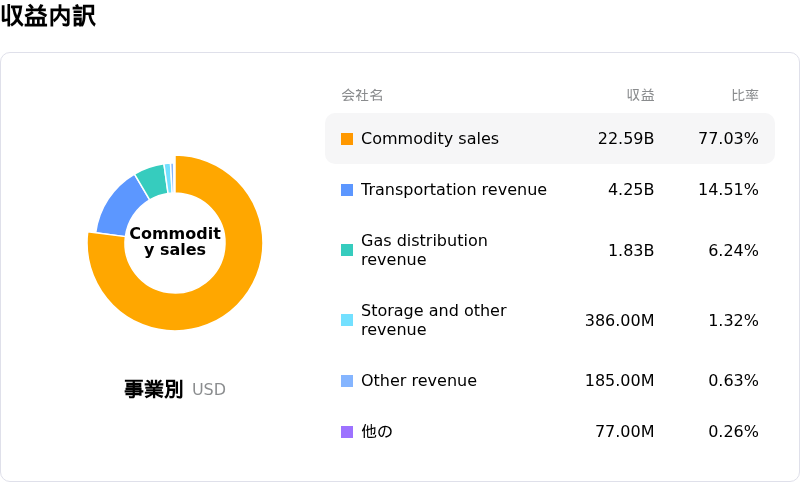Click the 他の row label
Image resolution: width=800 pixels, height=482 pixels.
coord(377,432)
